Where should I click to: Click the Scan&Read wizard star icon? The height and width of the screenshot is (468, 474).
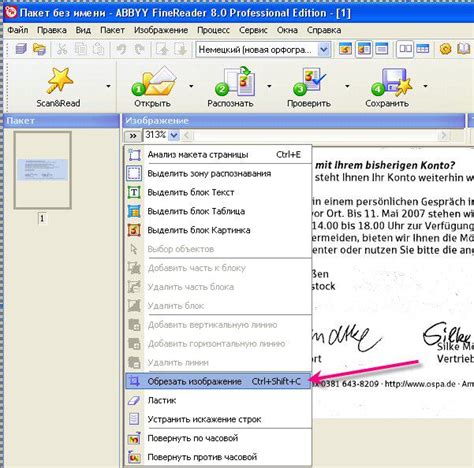[x=59, y=80]
